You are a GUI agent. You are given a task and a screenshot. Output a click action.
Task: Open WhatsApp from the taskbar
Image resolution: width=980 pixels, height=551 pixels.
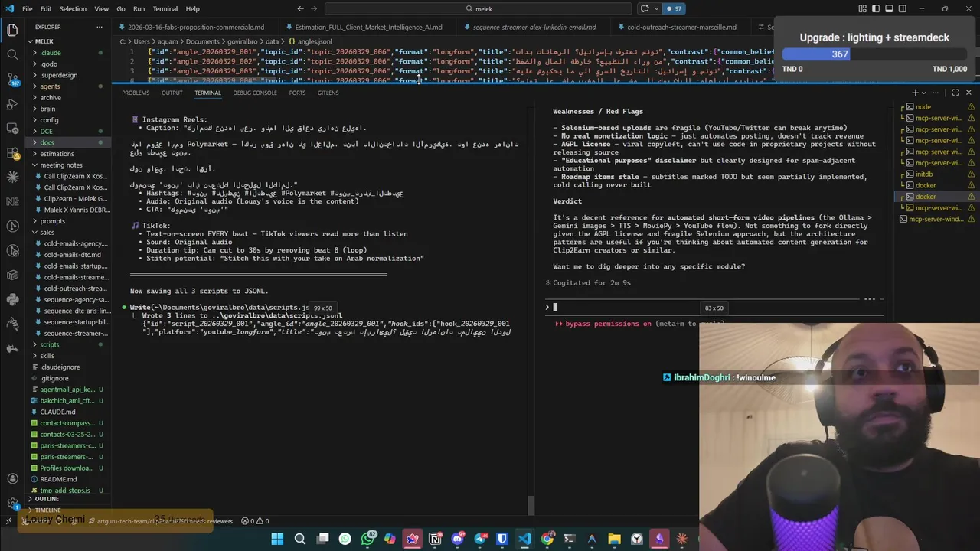(x=368, y=539)
